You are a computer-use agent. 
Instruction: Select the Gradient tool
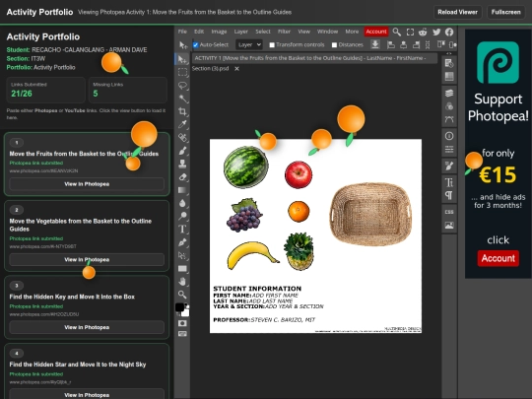pyautogui.click(x=182, y=190)
